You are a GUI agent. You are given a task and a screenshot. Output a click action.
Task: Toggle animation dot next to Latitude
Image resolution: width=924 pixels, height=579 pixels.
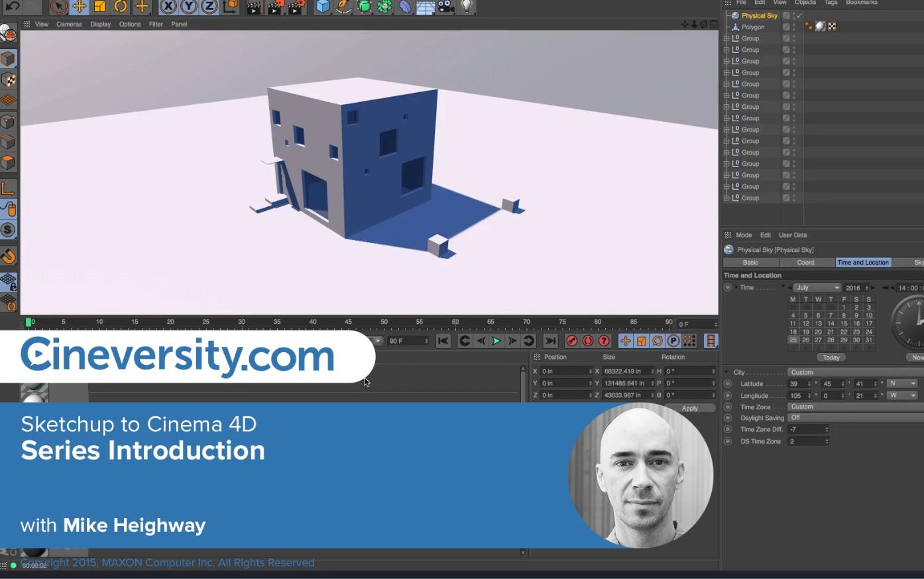click(728, 384)
